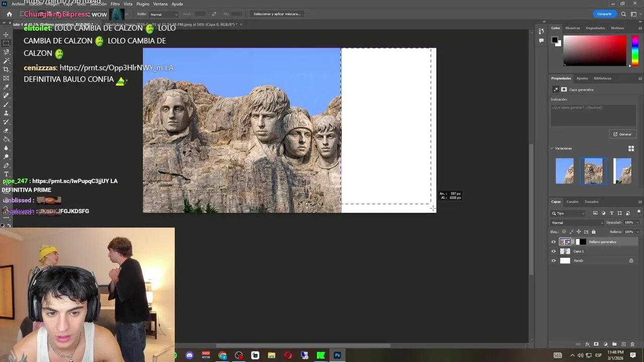The image size is (644, 362).
Task: Select the Rectangular Marquee tool
Action: pyautogui.click(x=6, y=43)
